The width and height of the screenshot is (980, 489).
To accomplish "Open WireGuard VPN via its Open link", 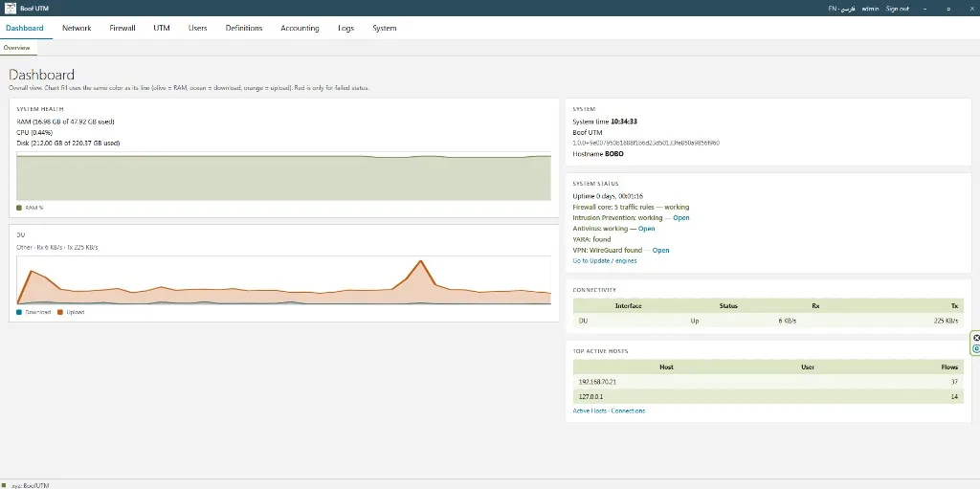I will pos(660,250).
